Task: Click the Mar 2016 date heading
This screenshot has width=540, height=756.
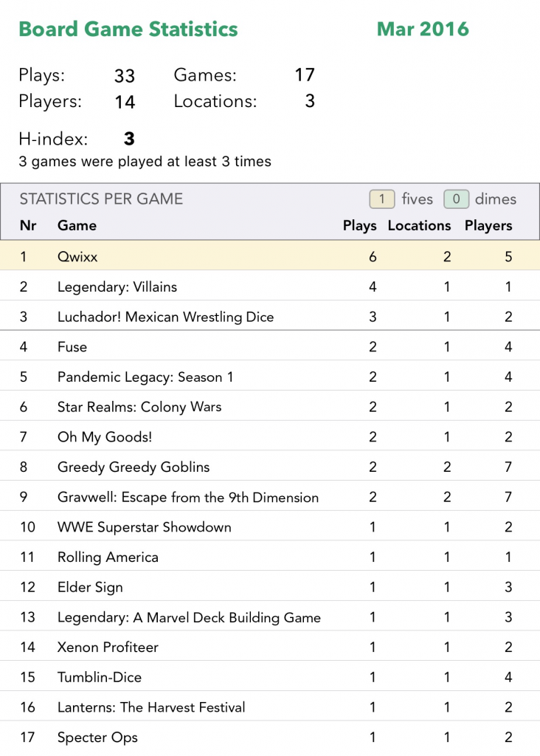Action: (x=423, y=30)
